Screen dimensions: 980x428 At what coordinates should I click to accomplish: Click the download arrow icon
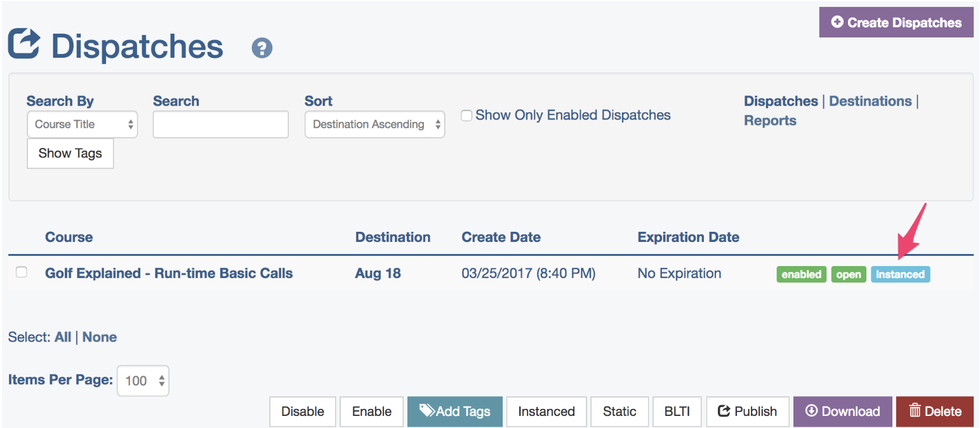(x=811, y=411)
